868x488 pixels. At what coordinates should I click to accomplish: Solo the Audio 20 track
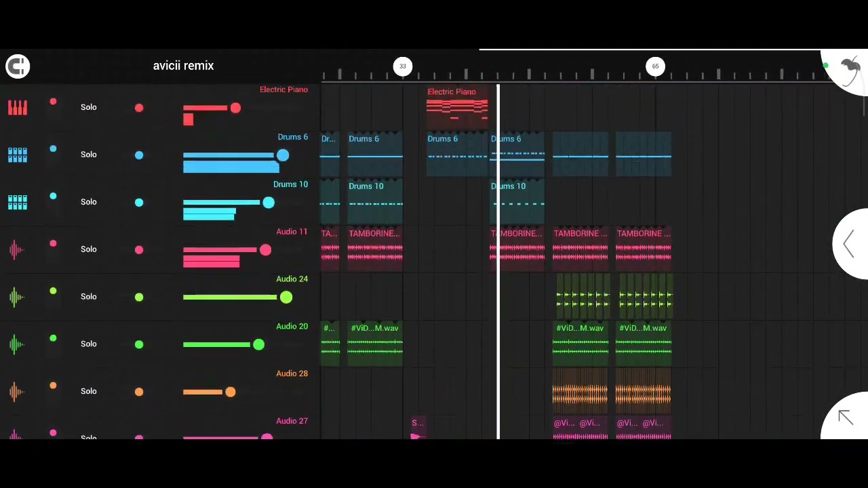pyautogui.click(x=89, y=344)
